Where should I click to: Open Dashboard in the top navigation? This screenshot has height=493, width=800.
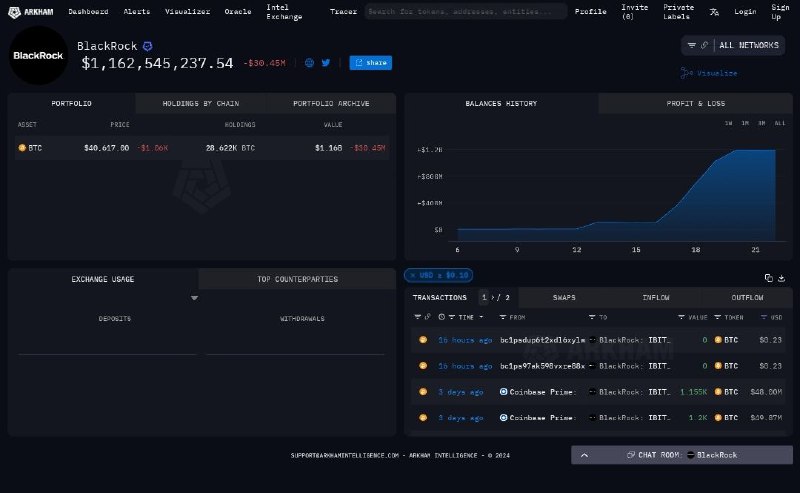[x=88, y=12]
